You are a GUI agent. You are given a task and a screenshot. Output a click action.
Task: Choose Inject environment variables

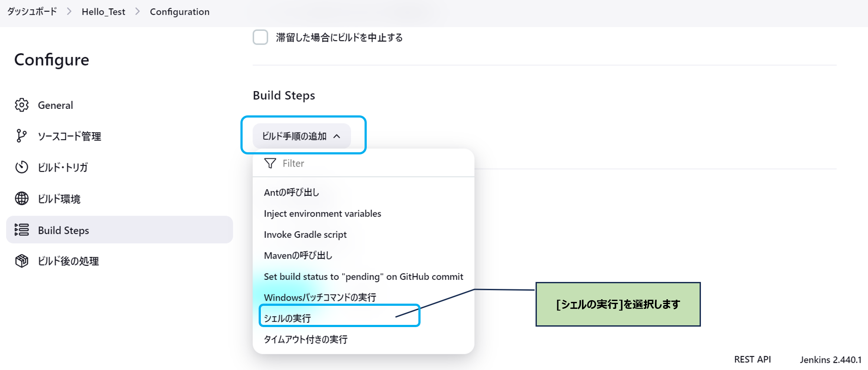coord(363,213)
